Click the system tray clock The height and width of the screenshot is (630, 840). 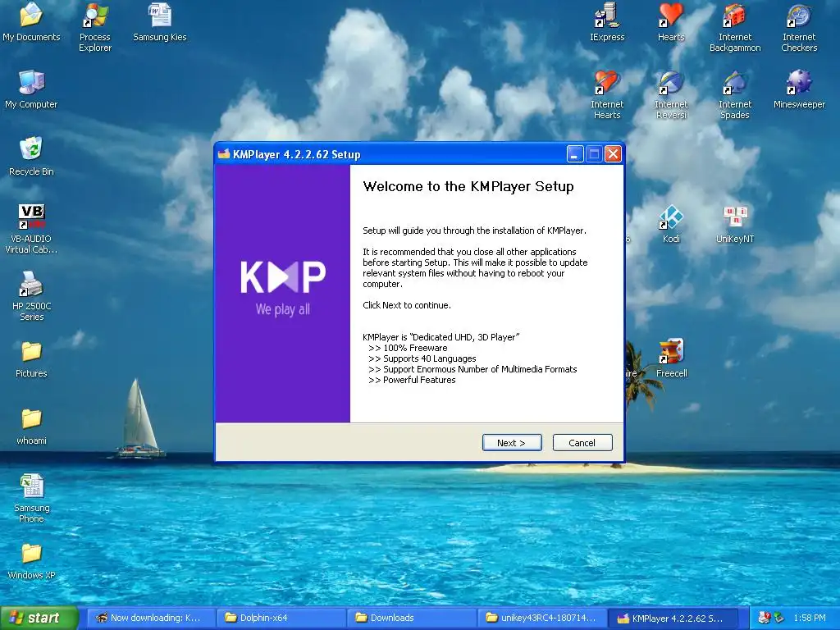click(x=809, y=618)
